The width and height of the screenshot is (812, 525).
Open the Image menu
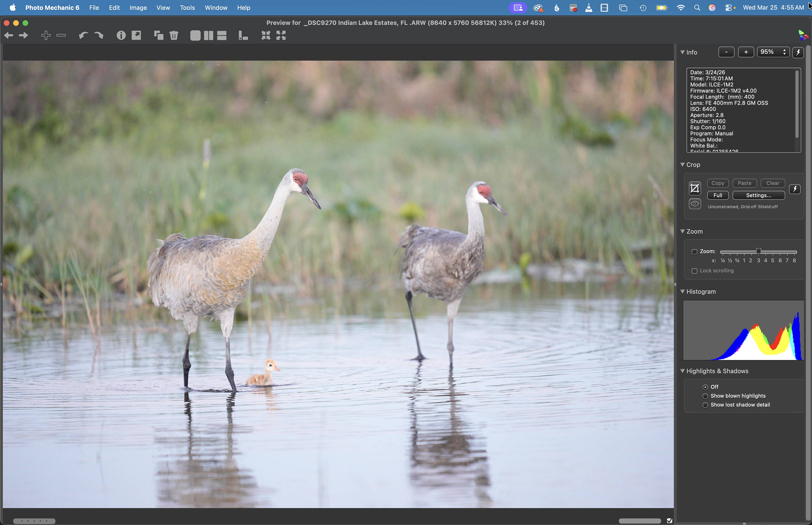[x=138, y=8]
